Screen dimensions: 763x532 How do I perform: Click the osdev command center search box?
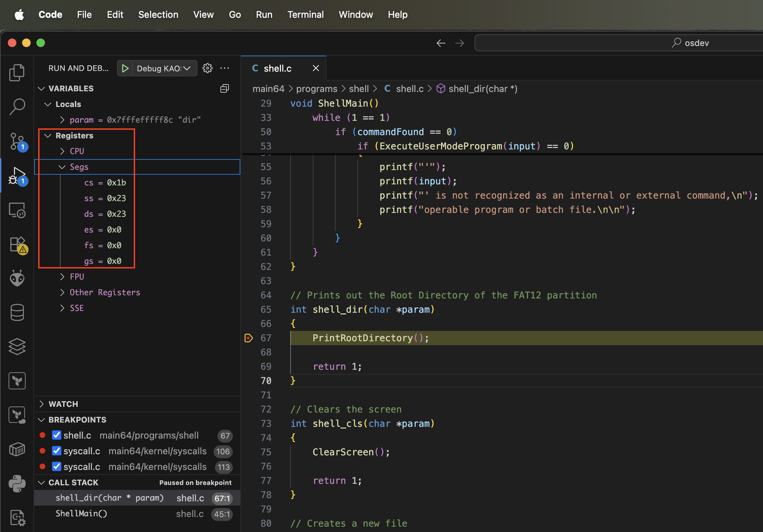619,43
